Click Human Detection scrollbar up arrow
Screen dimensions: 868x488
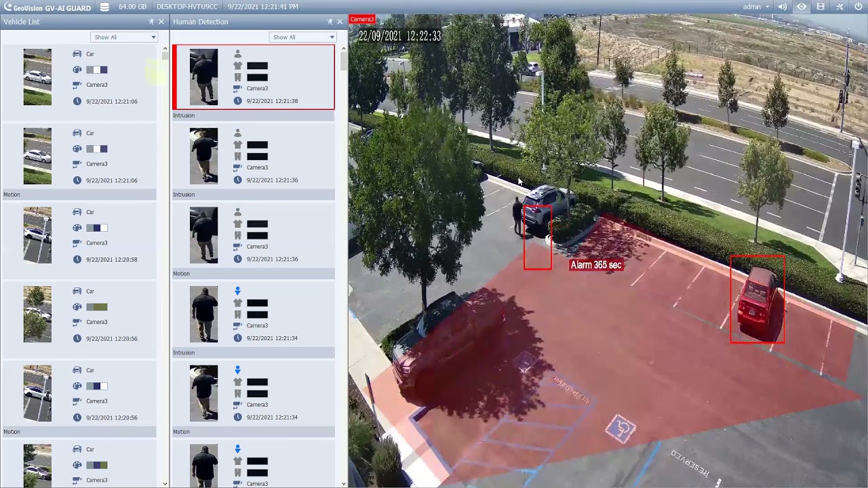click(343, 49)
